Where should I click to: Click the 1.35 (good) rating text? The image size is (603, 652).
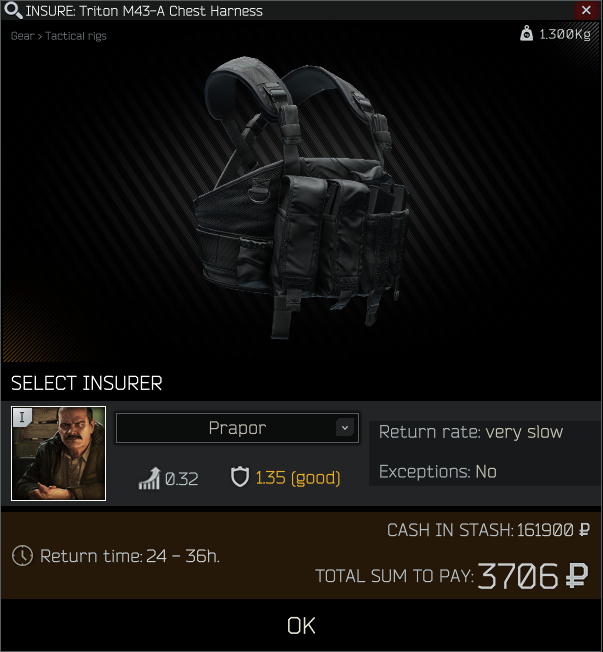click(x=298, y=478)
